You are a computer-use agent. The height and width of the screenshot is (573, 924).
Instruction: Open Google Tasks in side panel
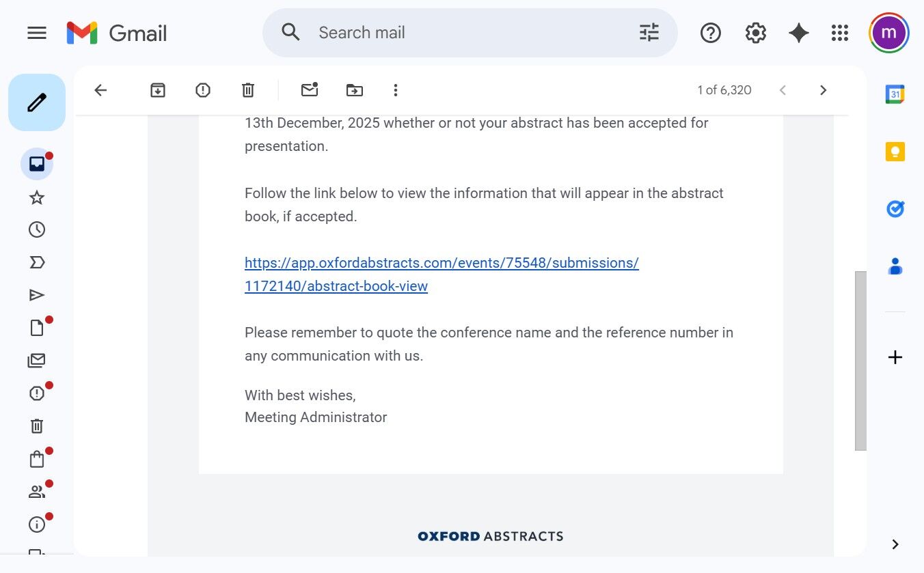point(895,209)
